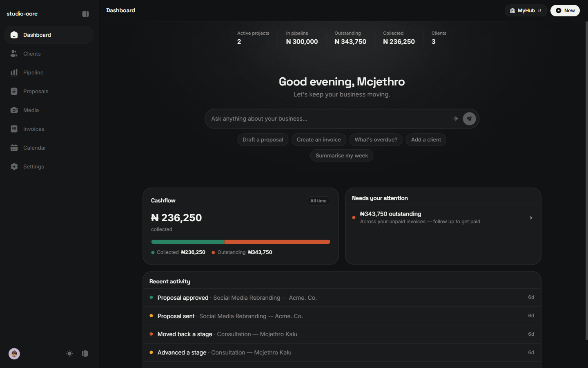Collapse the sidebar using the panel icon
The height and width of the screenshot is (368, 588).
[85, 14]
